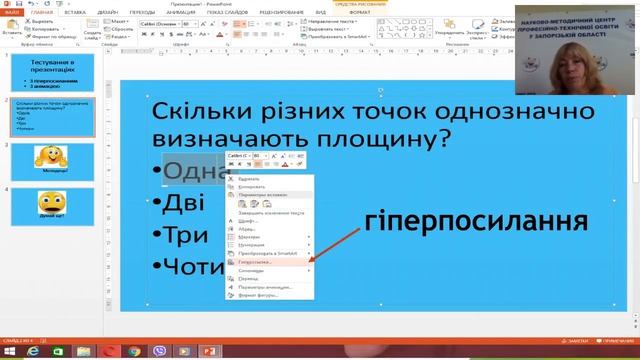The height and width of the screenshot is (360, 640).
Task: Toggle text shadow (S) in the ribbon
Action: (x=171, y=35)
